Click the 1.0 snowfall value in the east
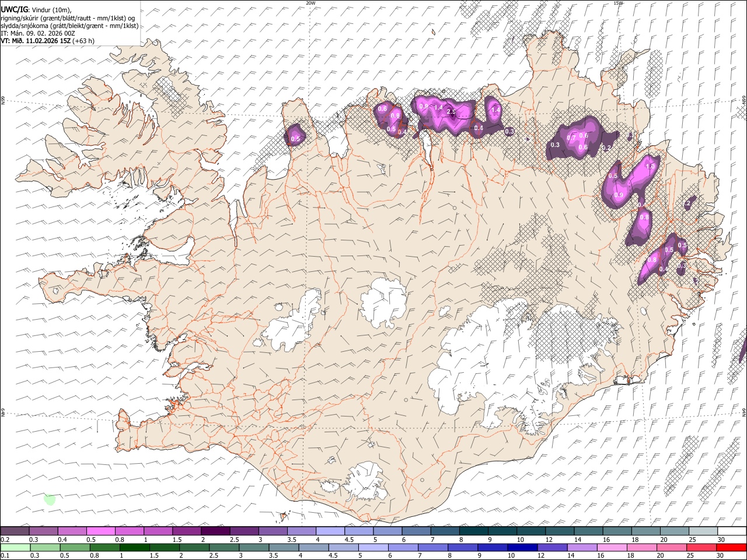 pyautogui.click(x=650, y=166)
